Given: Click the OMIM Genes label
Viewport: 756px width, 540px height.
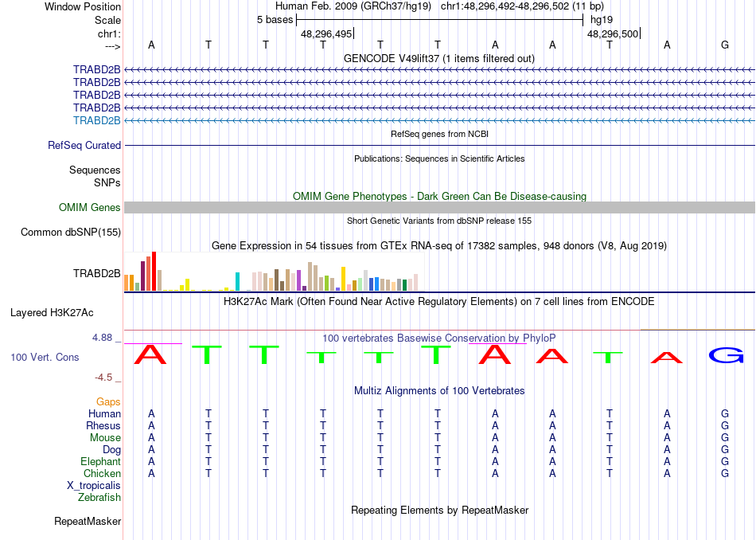Looking at the screenshot, I should point(90,208).
